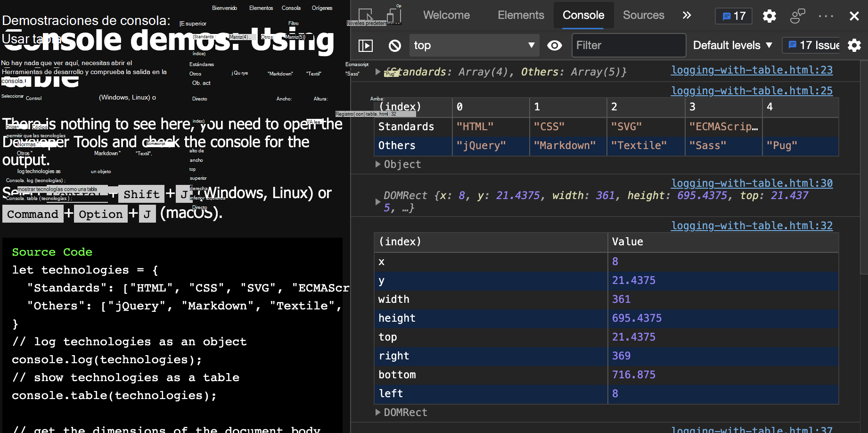Click the Option key label on page

coord(100,214)
